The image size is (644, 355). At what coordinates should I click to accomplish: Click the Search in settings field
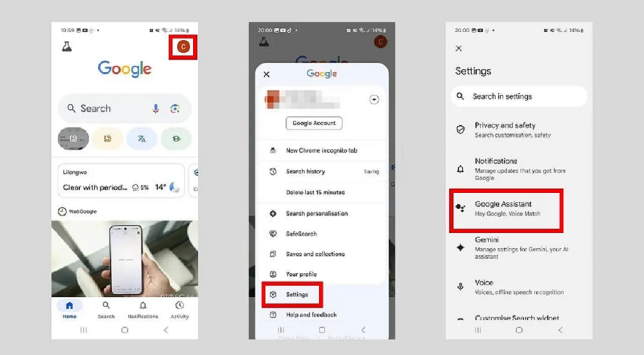tap(519, 97)
